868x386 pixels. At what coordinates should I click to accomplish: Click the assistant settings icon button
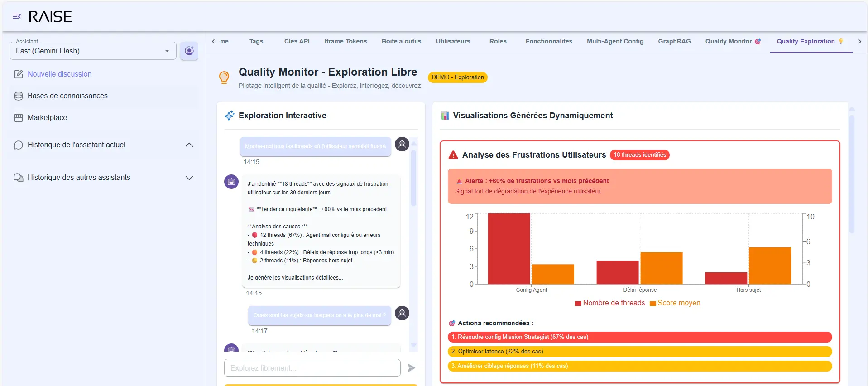coord(189,51)
